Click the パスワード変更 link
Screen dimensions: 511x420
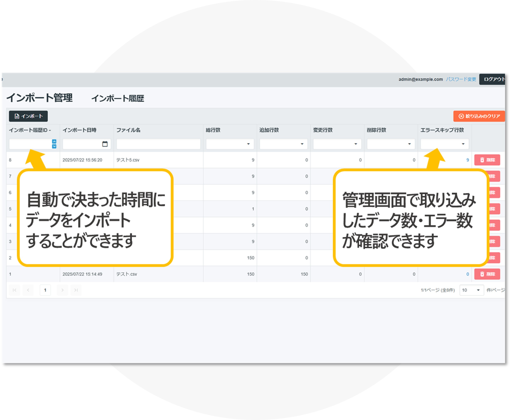(461, 79)
